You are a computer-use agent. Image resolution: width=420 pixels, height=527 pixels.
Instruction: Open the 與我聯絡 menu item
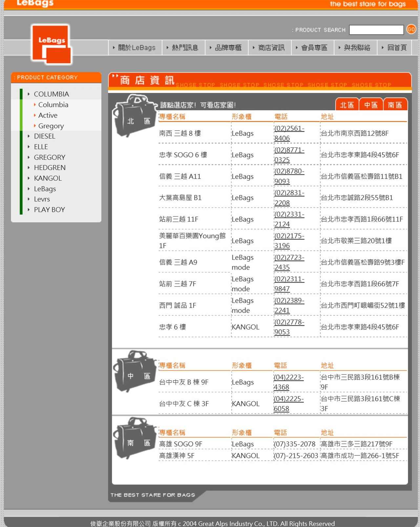[356, 48]
